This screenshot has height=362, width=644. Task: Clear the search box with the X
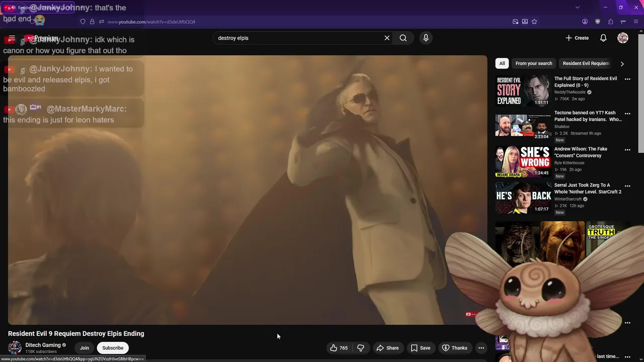[387, 38]
